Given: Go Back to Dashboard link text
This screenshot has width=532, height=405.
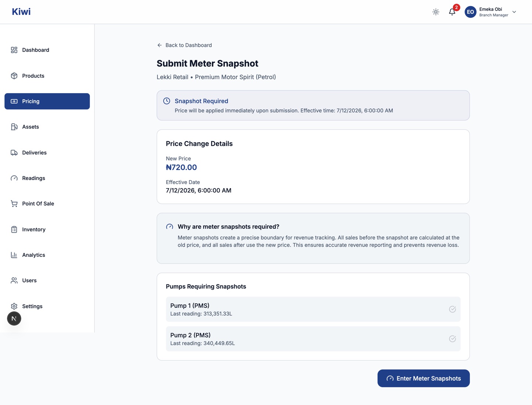Looking at the screenshot, I should pyautogui.click(x=188, y=45).
